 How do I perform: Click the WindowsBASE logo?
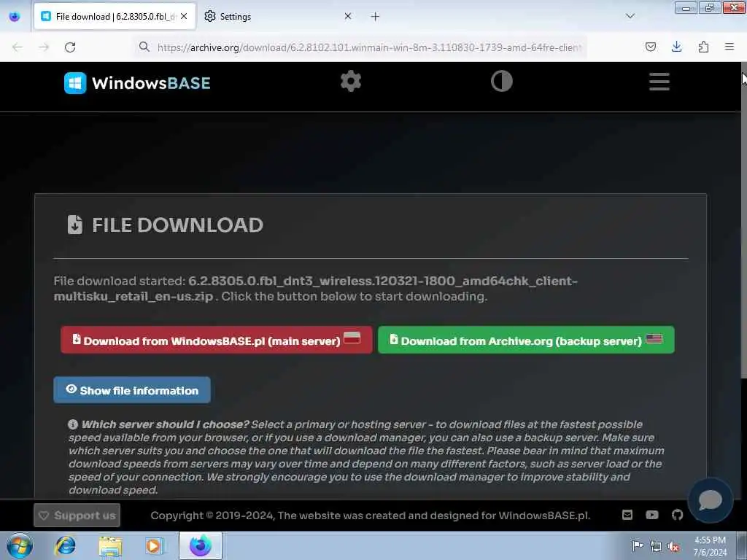pyautogui.click(x=137, y=83)
